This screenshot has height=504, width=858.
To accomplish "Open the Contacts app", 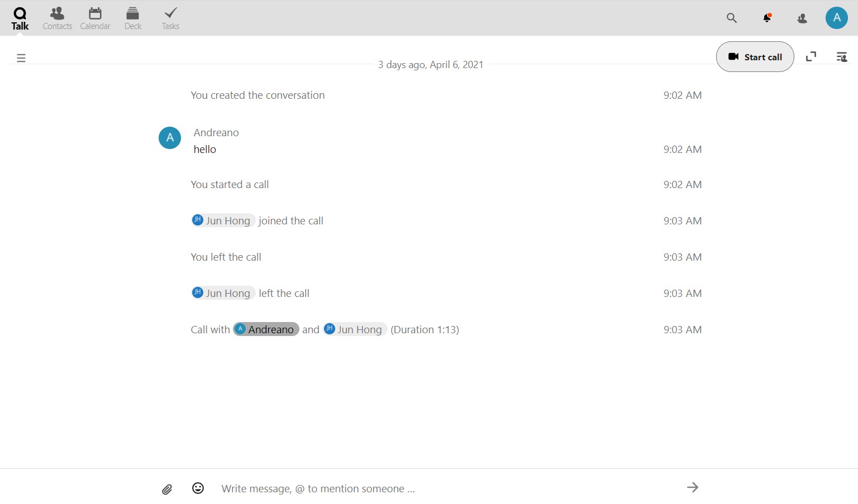I will click(57, 18).
